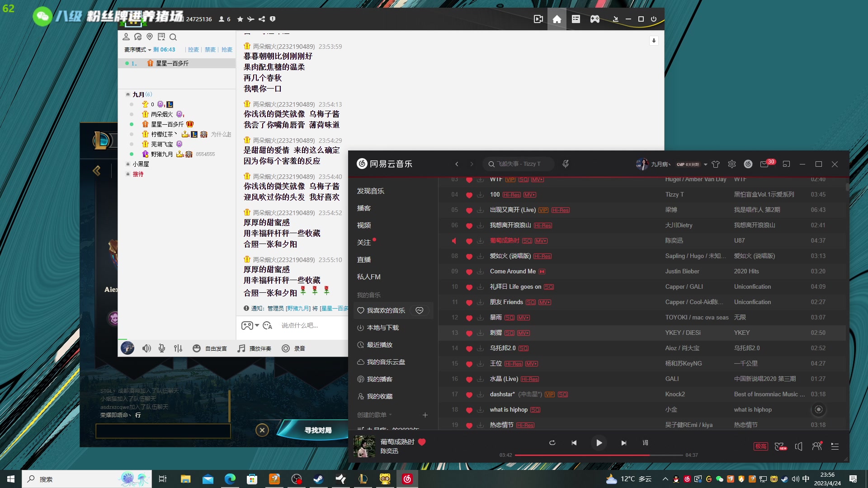The width and height of the screenshot is (868, 488).
Task: Click the 抢麦 link to grab the mic
Action: 226,50
